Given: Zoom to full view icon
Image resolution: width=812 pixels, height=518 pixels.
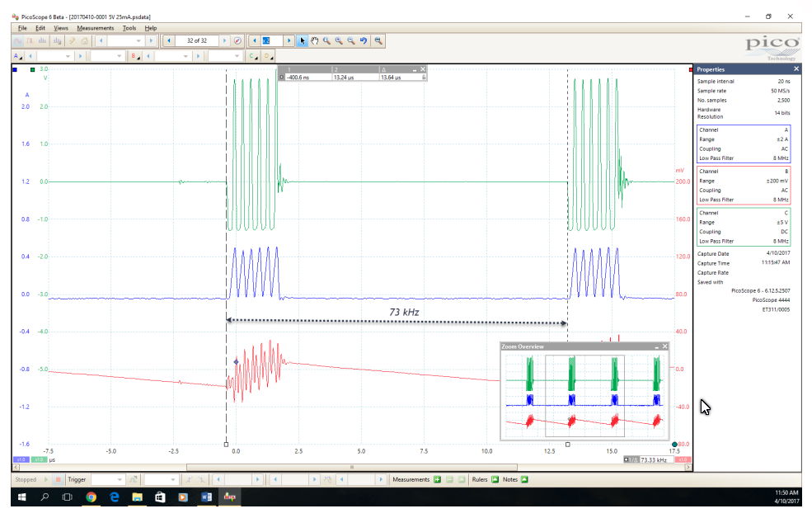Looking at the screenshot, I should coord(378,40).
